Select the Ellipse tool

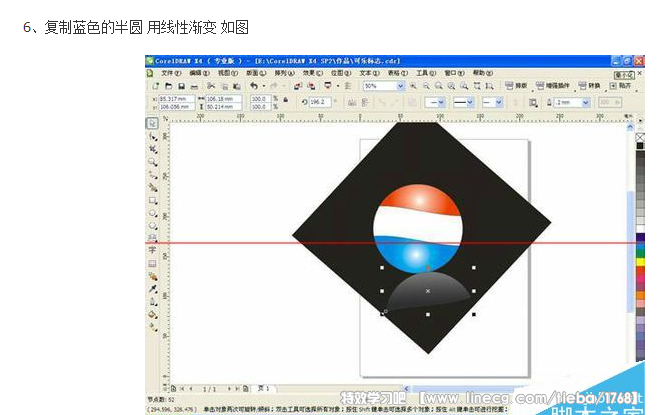152,213
